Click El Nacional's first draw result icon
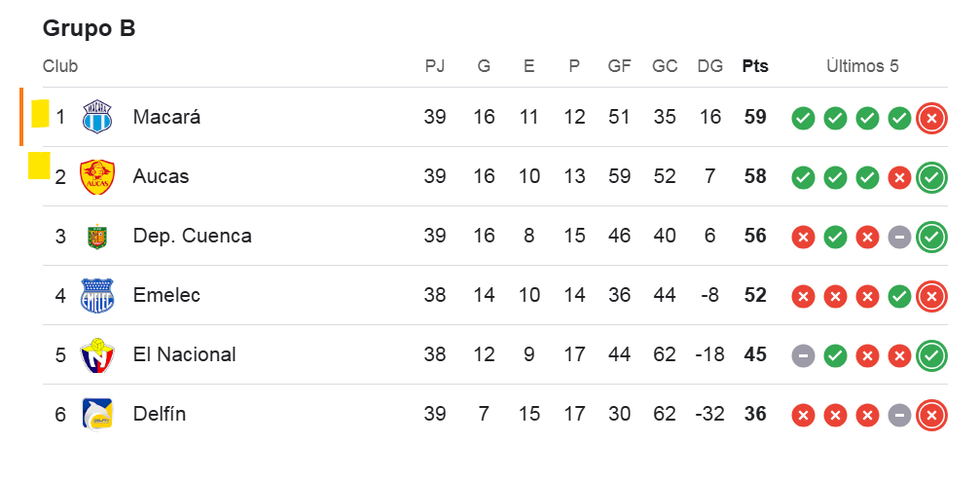The width and height of the screenshot is (980, 480). [803, 356]
